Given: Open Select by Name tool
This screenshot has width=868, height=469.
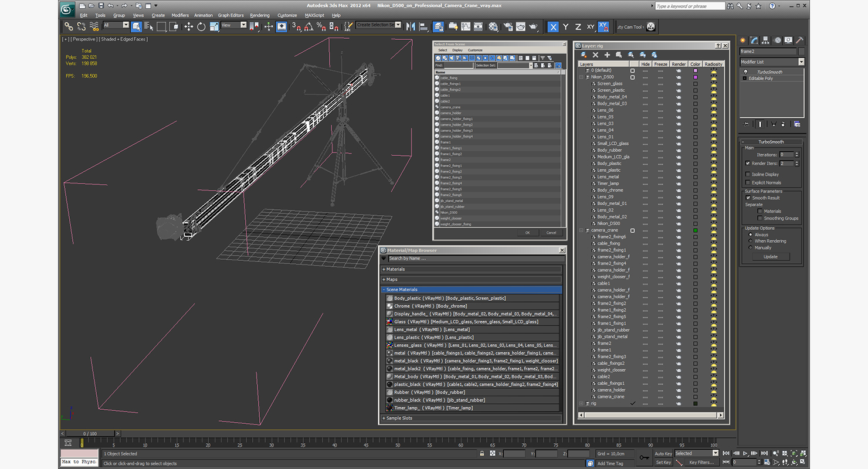Looking at the screenshot, I should (x=148, y=26).
